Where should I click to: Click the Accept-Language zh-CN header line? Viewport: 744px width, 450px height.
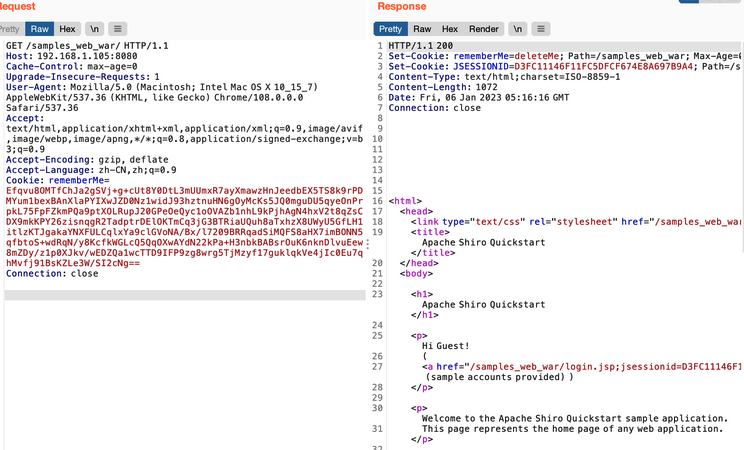91,170
